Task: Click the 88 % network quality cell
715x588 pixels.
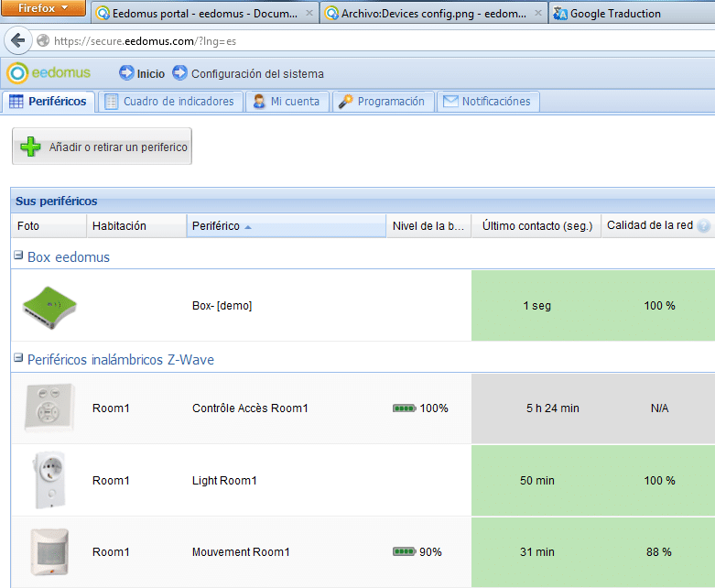Action: click(659, 552)
